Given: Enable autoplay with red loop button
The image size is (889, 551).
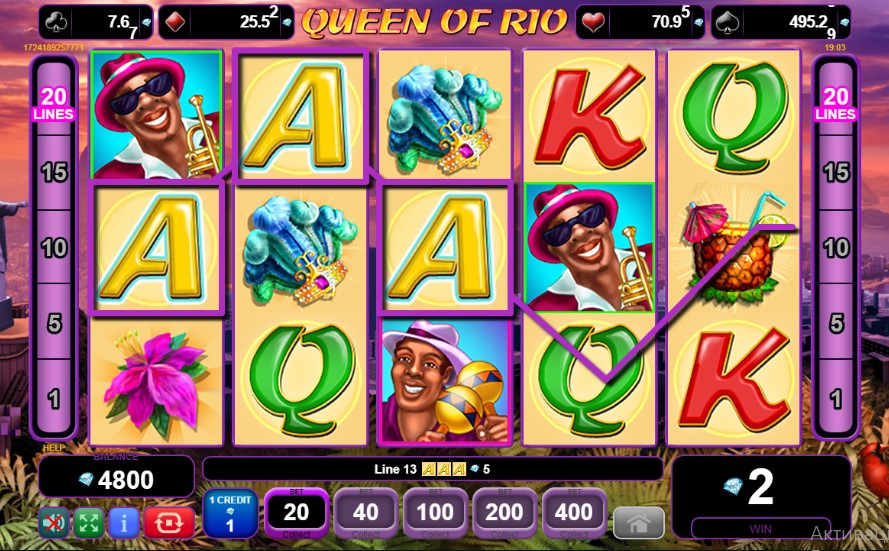Looking at the screenshot, I should [x=169, y=522].
